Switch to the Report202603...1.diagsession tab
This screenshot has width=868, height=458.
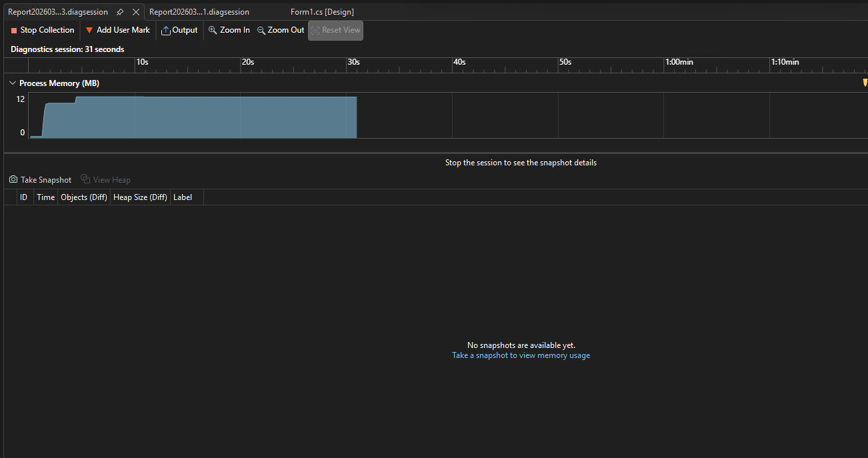point(199,11)
